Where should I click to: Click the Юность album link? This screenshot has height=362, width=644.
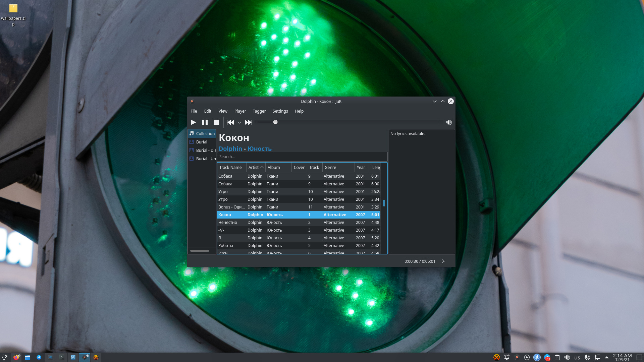point(259,148)
